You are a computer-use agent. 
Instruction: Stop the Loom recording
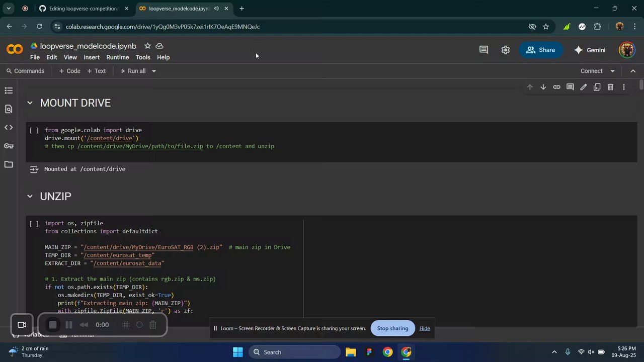point(53,325)
